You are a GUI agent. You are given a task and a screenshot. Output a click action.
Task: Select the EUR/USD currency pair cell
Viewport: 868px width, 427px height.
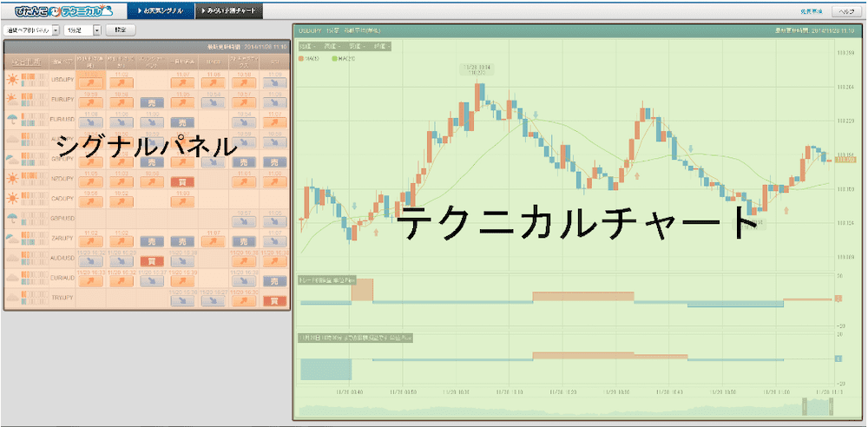[x=62, y=120]
